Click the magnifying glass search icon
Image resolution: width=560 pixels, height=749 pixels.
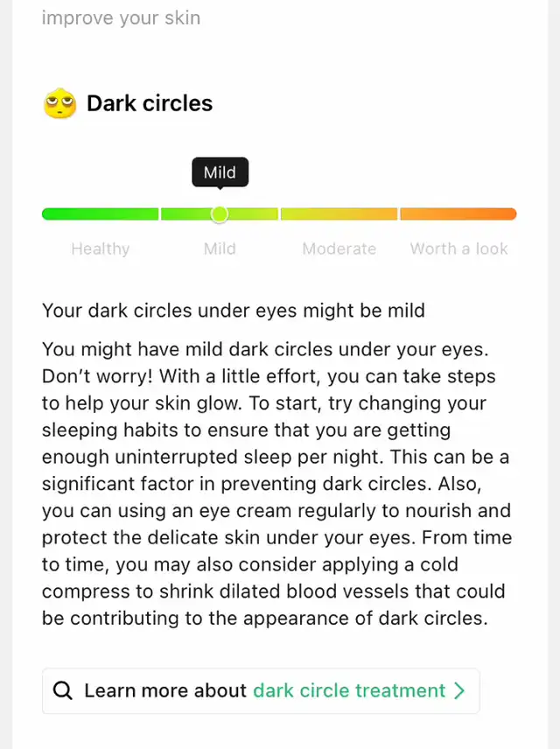pos(63,690)
